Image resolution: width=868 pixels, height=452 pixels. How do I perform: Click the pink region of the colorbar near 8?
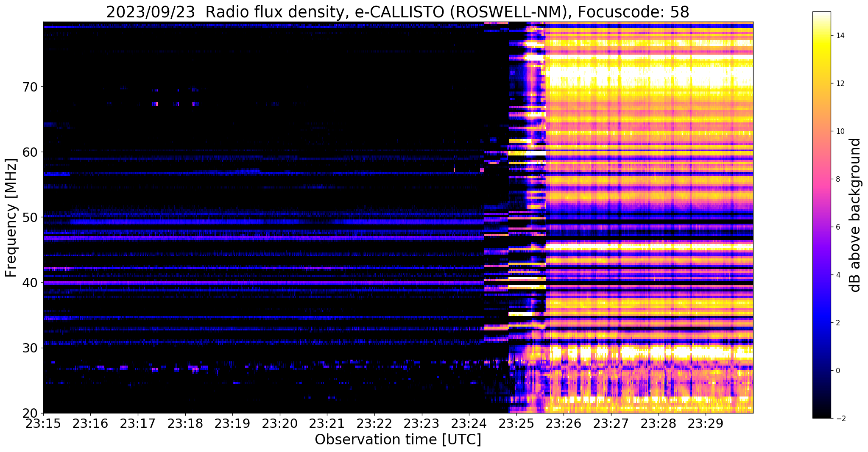[x=821, y=179]
